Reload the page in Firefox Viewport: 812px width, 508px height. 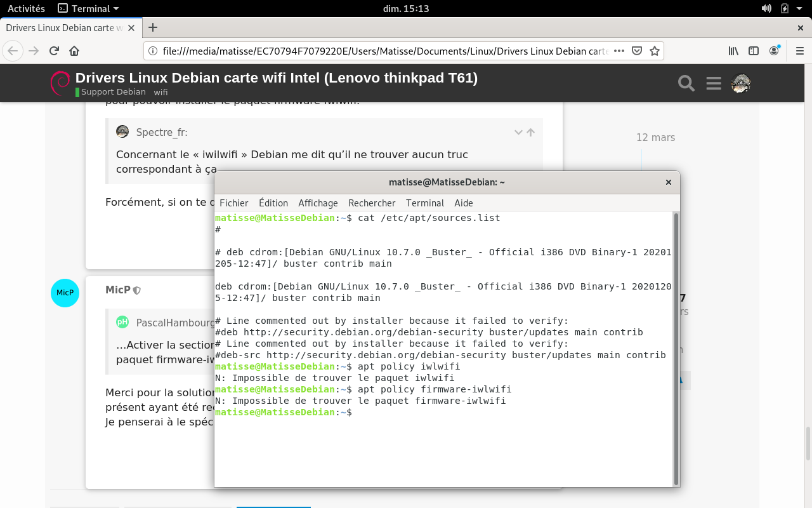tap(54, 51)
